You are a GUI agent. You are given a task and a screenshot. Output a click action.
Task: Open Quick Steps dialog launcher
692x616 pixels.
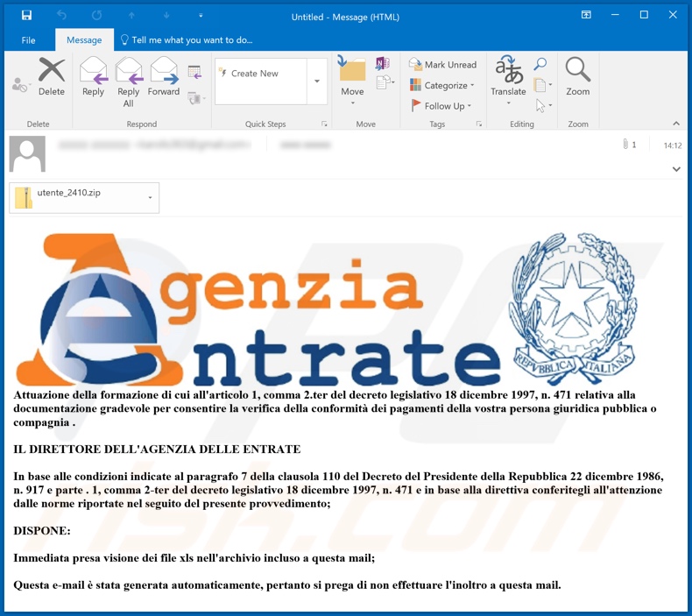click(324, 124)
